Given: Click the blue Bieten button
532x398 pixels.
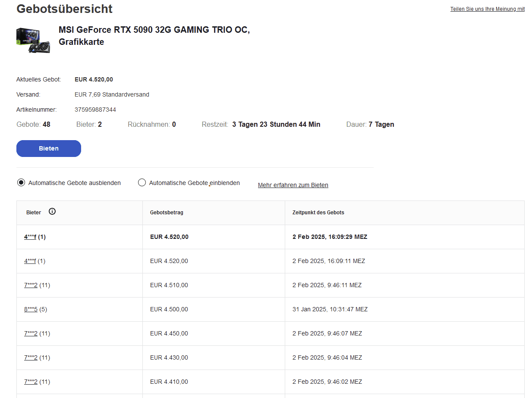Looking at the screenshot, I should [49, 148].
